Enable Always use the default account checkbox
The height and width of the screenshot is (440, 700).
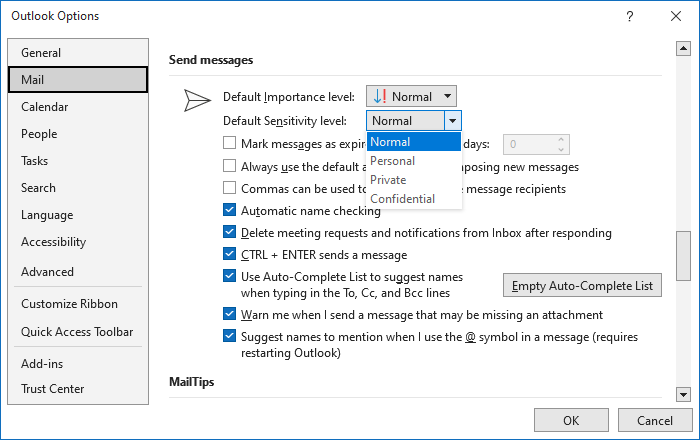pyautogui.click(x=229, y=166)
